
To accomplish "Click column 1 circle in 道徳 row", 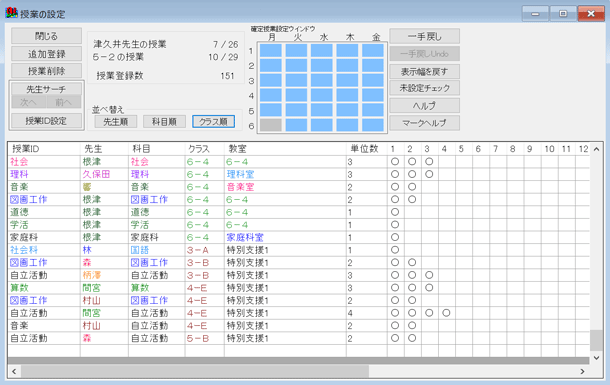I will 395,212.
